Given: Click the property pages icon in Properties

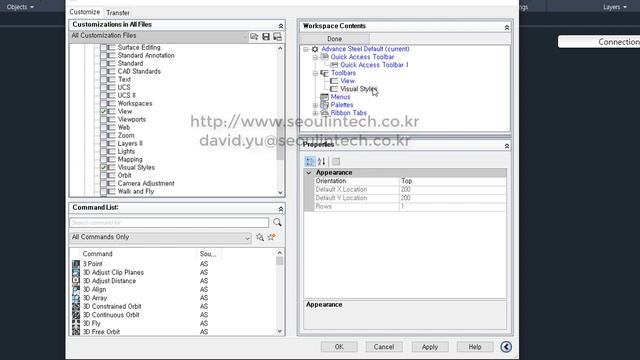Looking at the screenshot, I should [336, 161].
